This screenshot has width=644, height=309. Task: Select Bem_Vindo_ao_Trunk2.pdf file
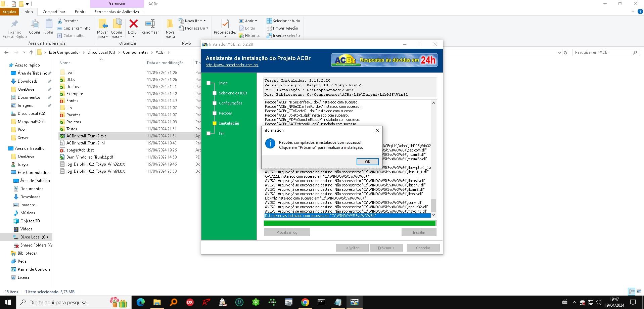click(90, 157)
